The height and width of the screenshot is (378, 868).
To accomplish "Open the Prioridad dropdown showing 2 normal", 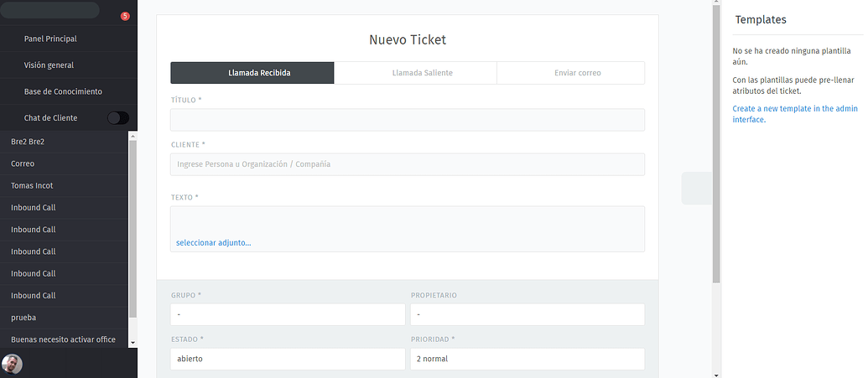I will pos(527,359).
